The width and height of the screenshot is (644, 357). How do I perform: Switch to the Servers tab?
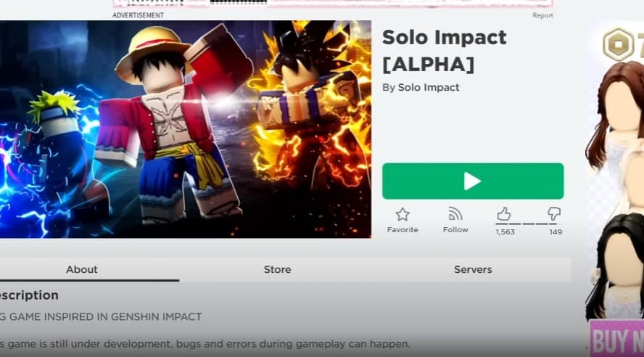[x=473, y=269]
